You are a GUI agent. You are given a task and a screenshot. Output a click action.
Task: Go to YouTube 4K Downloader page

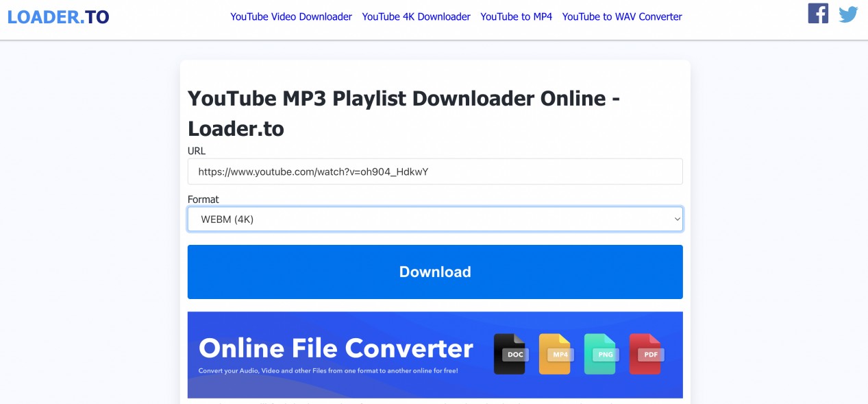(417, 16)
